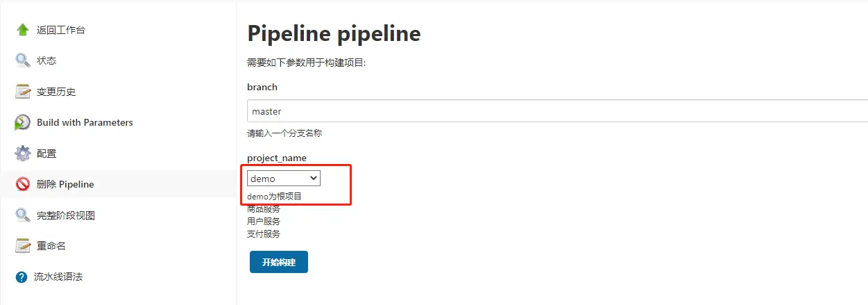Click the notepad icon beside 重命名
Viewport: 868px width, 305px height.
point(23,246)
